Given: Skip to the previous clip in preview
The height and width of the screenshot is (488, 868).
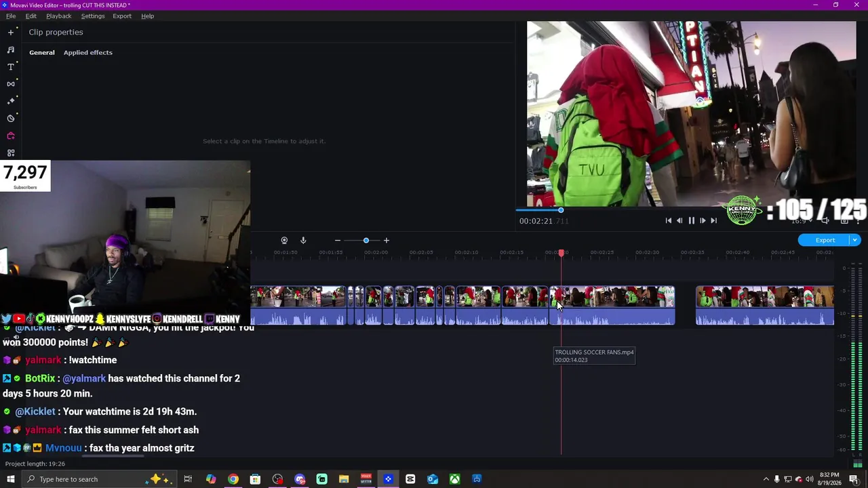Looking at the screenshot, I should click(x=668, y=220).
